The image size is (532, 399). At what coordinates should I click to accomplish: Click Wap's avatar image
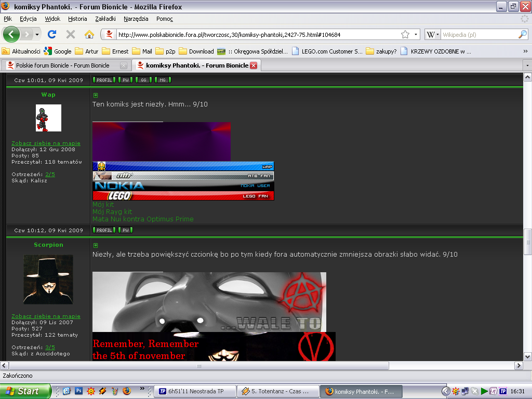(48, 118)
